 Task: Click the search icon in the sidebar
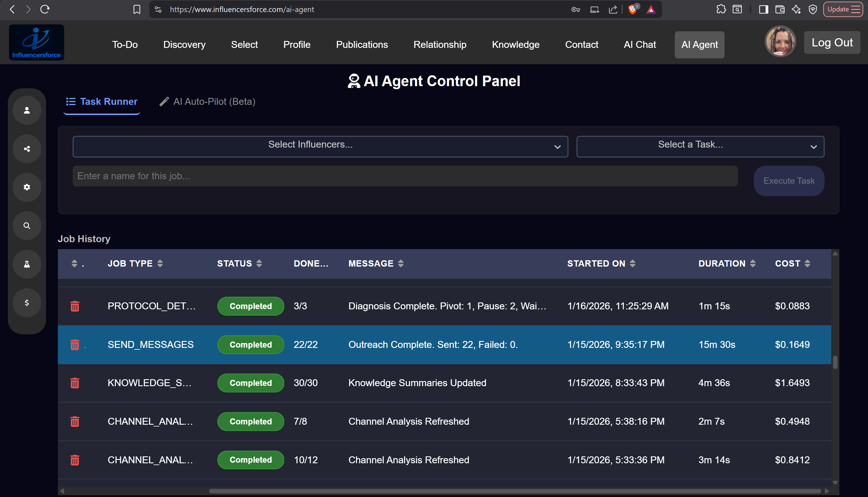tap(27, 225)
